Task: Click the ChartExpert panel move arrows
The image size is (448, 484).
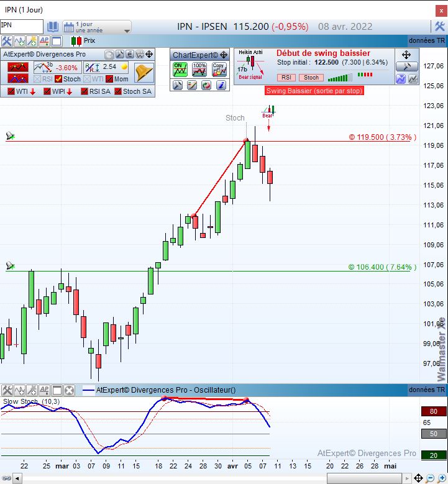Action: coord(224,55)
